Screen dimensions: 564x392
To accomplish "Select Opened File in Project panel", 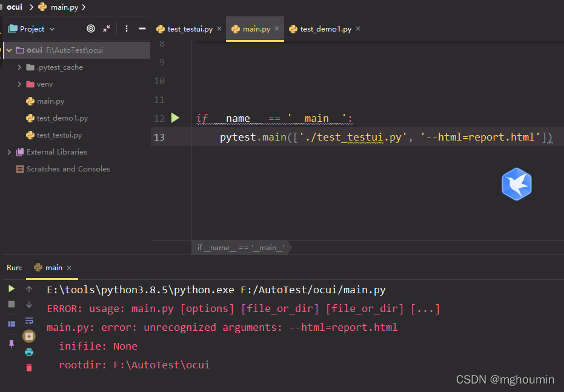I will (91, 28).
